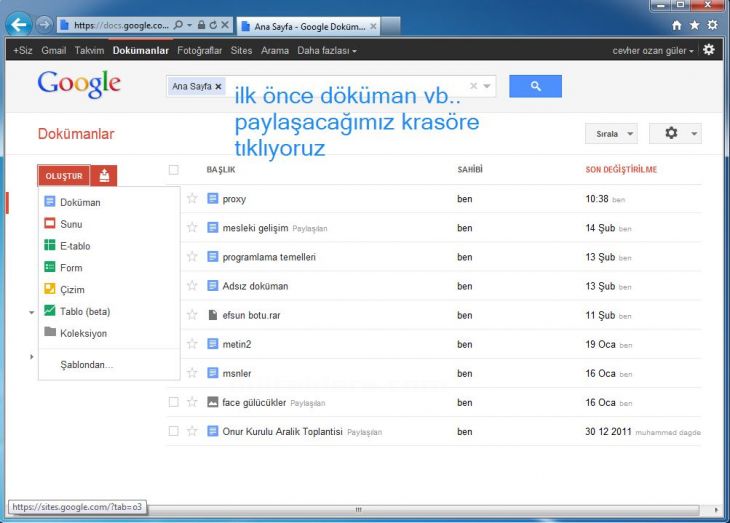The height and width of the screenshot is (523, 730).
Task: Choose Koleksiyon from create menu
Action: [x=108, y=333]
